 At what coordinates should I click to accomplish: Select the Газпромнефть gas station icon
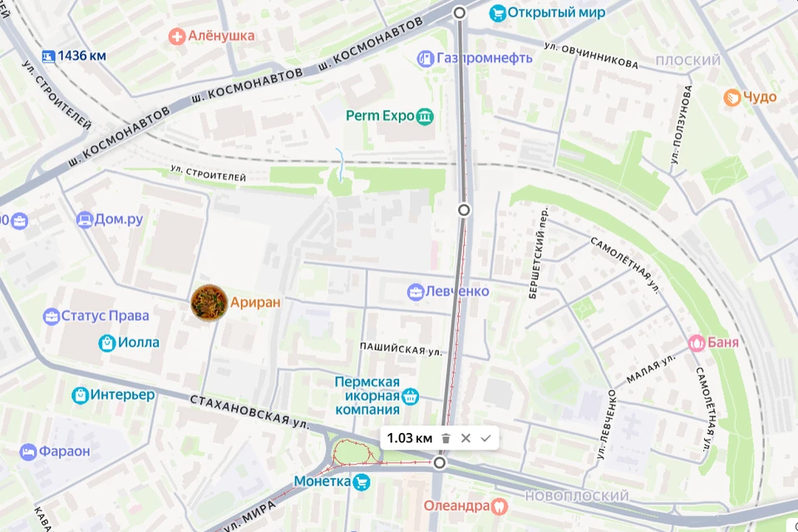[425, 58]
